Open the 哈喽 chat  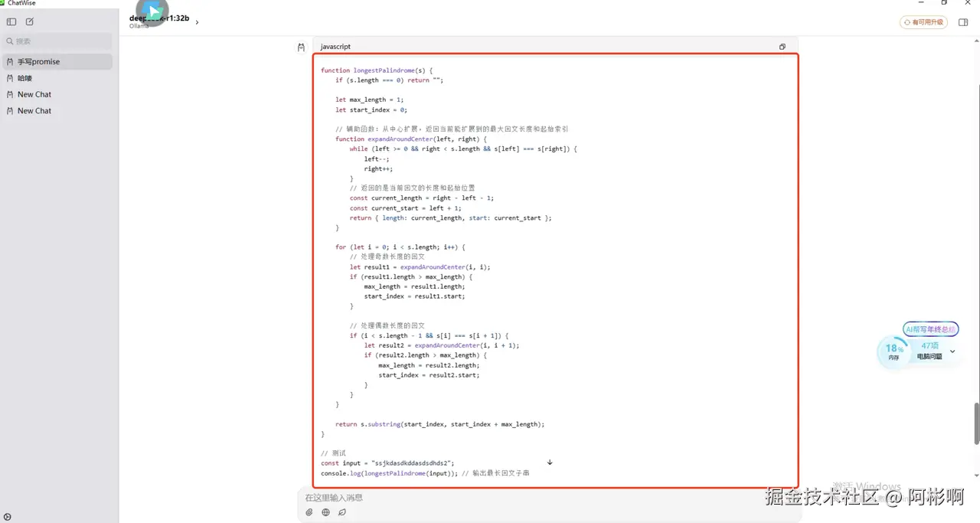click(57, 78)
